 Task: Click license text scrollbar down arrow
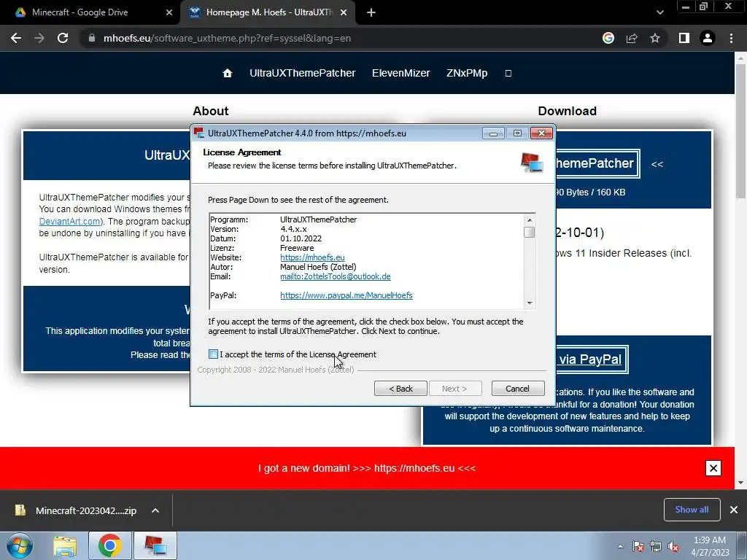click(530, 303)
